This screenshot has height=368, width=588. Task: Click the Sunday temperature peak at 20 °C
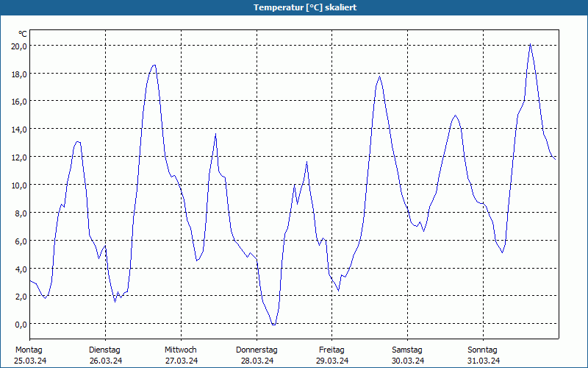click(x=530, y=44)
